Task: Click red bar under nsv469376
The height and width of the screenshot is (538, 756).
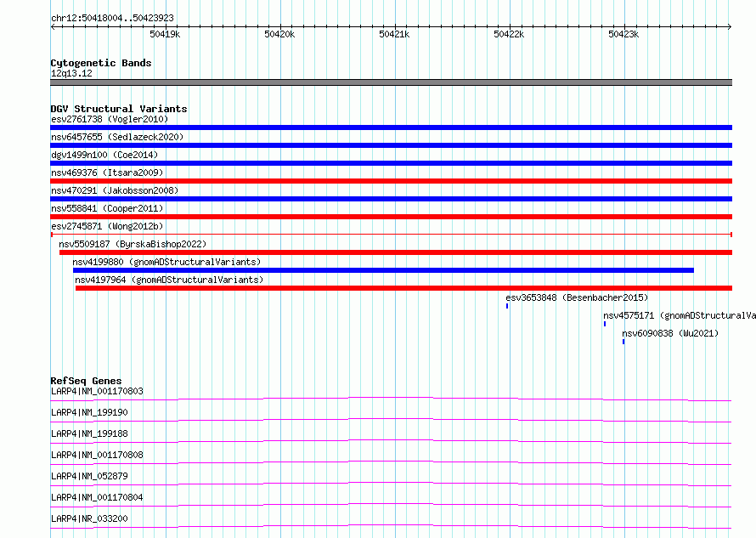Action: (x=391, y=181)
